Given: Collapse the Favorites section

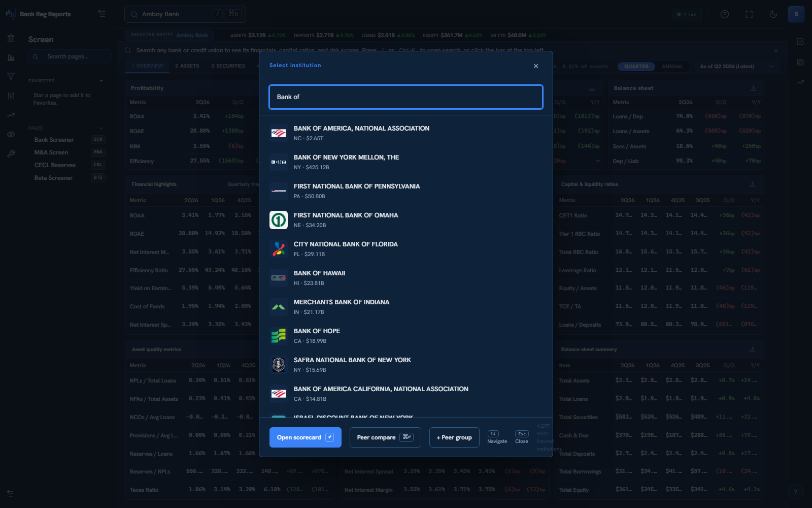Looking at the screenshot, I should 101,81.
